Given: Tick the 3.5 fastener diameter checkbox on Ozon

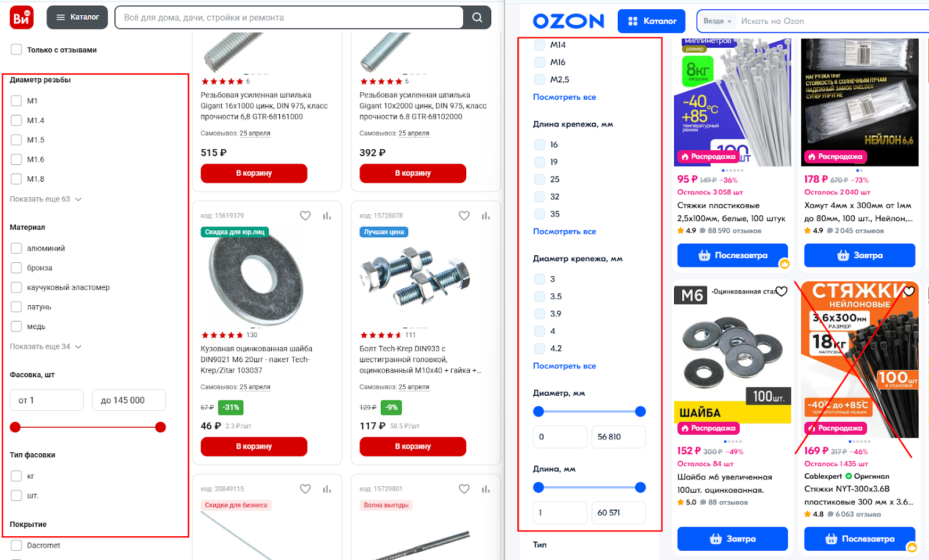Looking at the screenshot, I should click(539, 297).
